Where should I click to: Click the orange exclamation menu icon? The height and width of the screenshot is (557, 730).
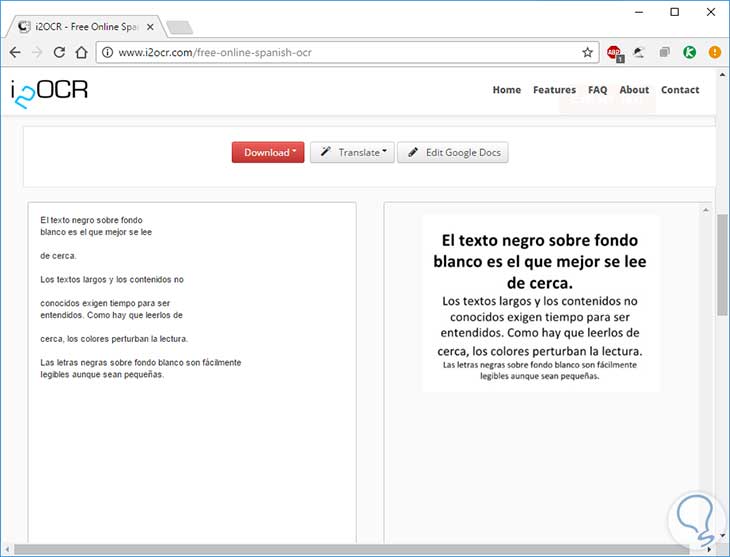pyautogui.click(x=715, y=52)
